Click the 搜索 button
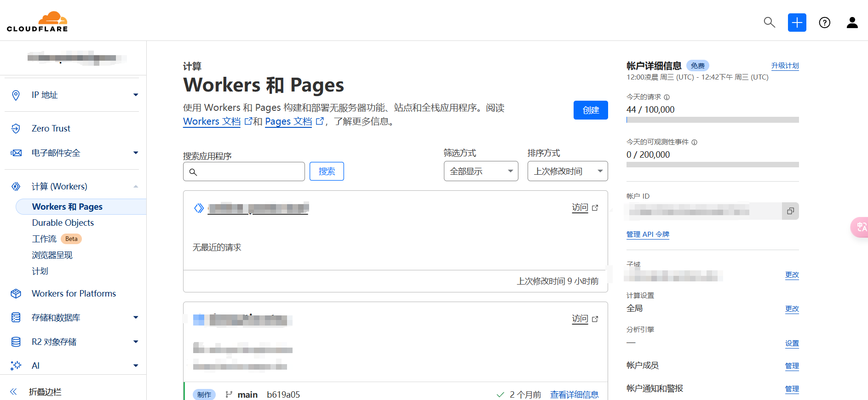Image resolution: width=868 pixels, height=400 pixels. click(x=327, y=171)
